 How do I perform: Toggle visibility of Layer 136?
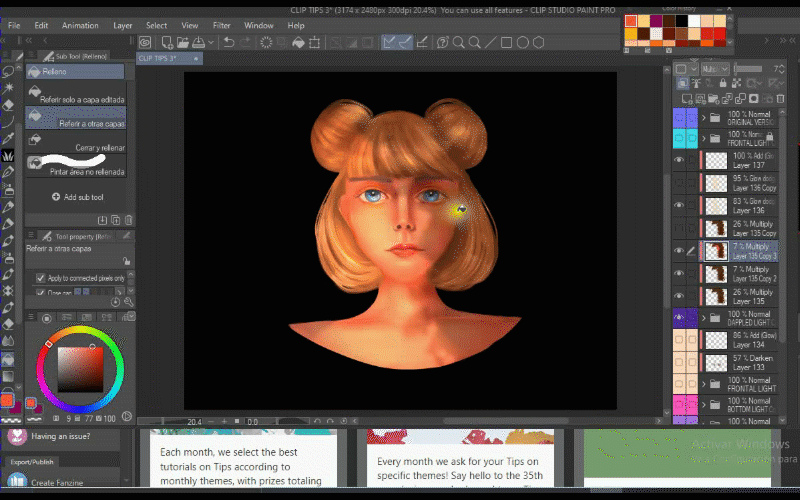679,205
